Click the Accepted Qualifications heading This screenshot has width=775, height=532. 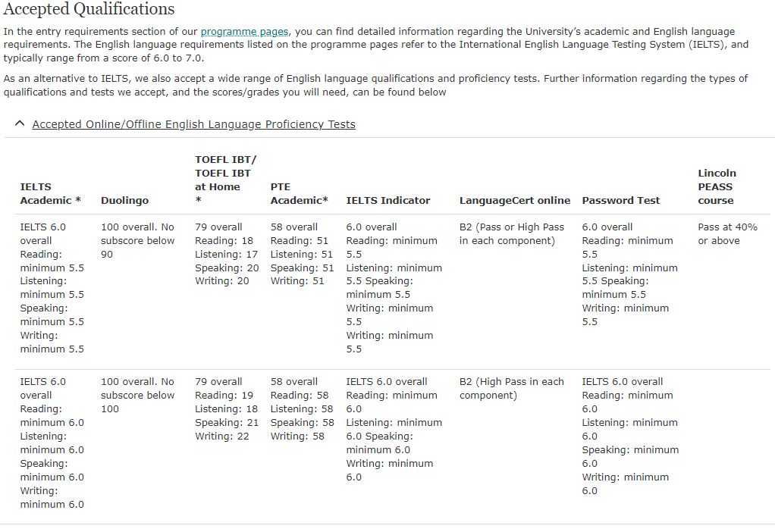coord(89,9)
